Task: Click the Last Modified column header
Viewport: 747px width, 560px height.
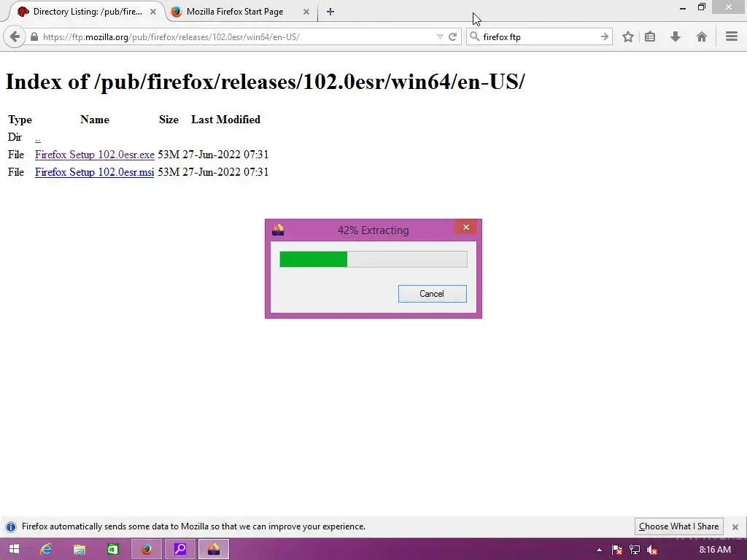Action: point(226,120)
